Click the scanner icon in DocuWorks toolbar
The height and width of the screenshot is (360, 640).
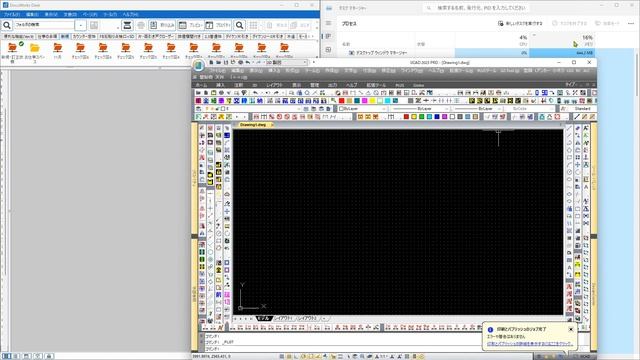127,25
